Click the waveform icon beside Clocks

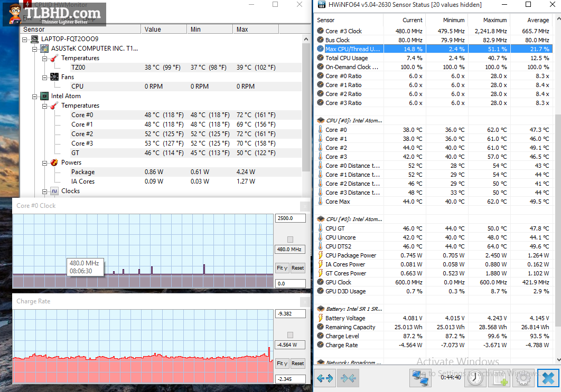pyautogui.click(x=54, y=191)
